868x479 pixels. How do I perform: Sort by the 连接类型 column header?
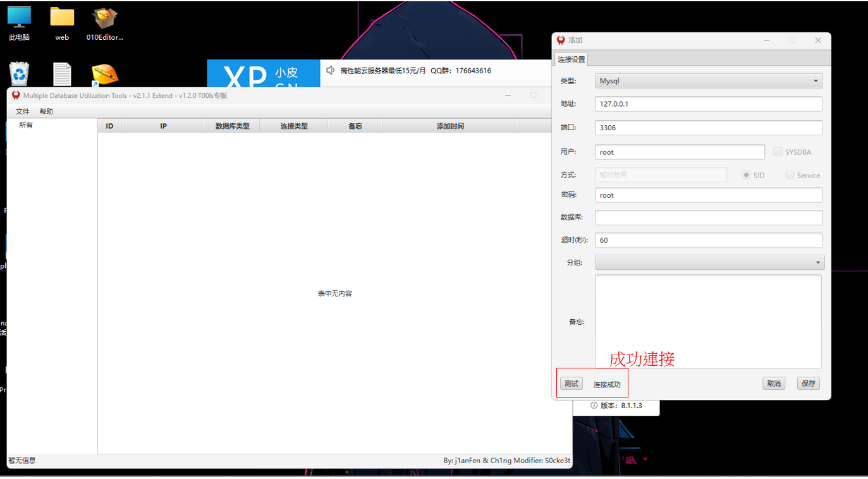(294, 126)
